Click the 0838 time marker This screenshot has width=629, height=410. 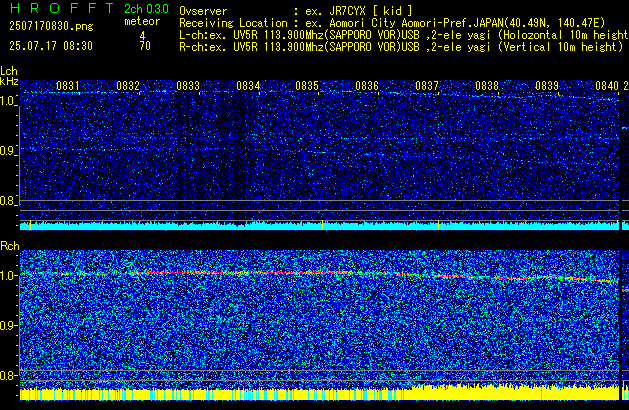click(x=487, y=86)
